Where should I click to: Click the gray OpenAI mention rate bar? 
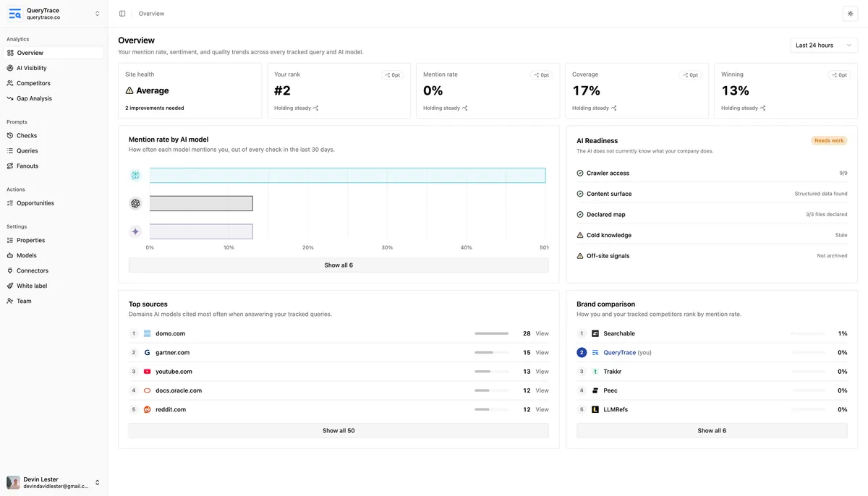[201, 204]
